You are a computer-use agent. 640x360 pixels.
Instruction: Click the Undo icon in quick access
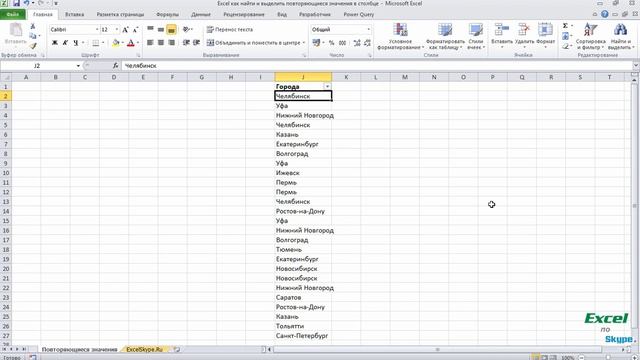(26, 3)
